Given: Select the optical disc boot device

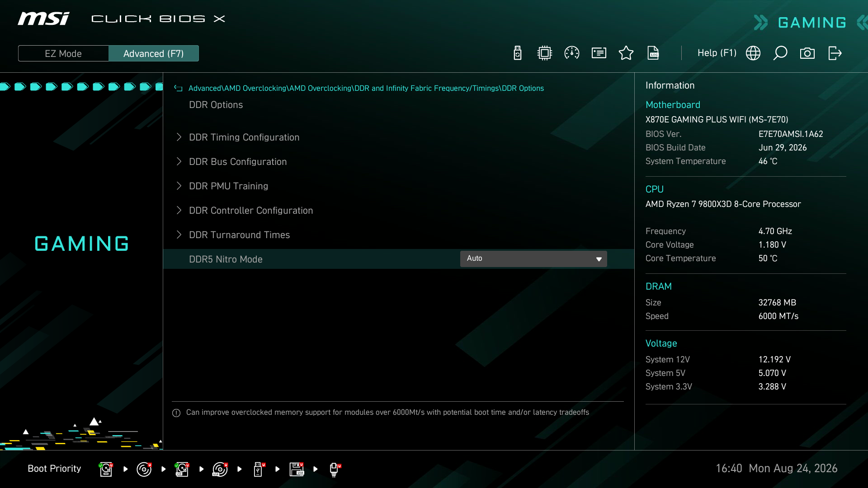Looking at the screenshot, I should coord(144,469).
